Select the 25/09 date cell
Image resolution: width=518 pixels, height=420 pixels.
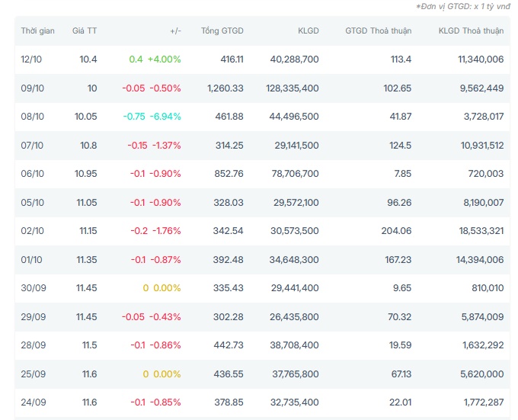[34, 374]
